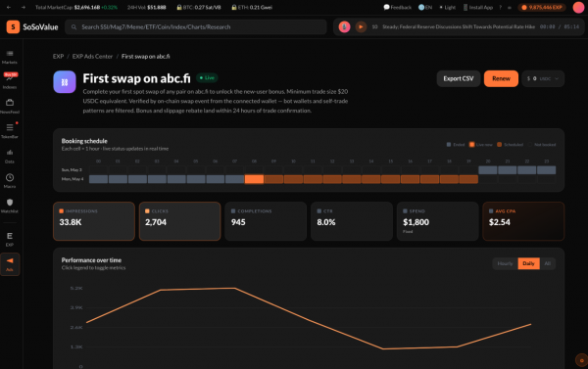The height and width of the screenshot is (369, 588).
Task: Click the Scheduled legend swatch
Action: pyautogui.click(x=499, y=145)
